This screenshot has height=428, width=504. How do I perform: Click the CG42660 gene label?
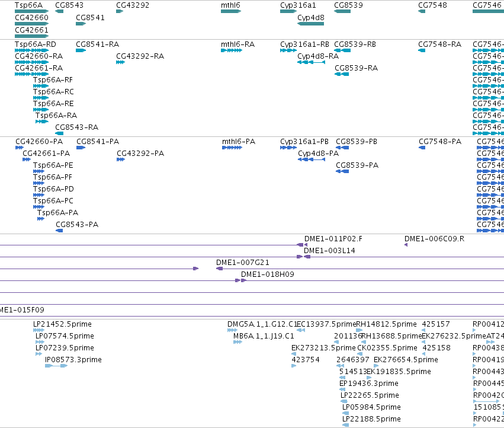pos(31,18)
